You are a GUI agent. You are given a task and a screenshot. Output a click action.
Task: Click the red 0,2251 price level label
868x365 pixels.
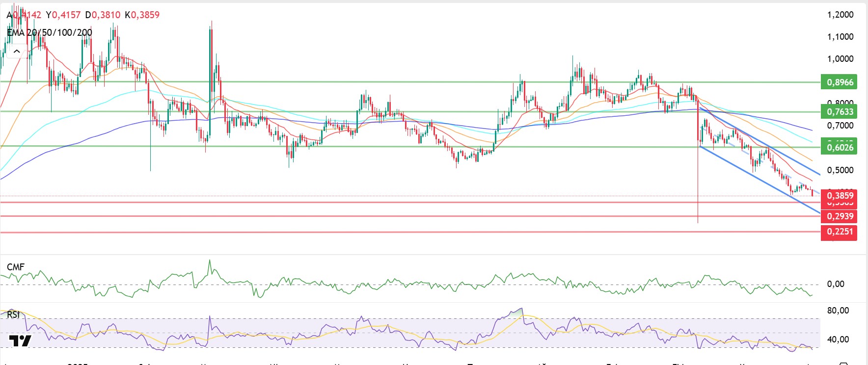[839, 232]
